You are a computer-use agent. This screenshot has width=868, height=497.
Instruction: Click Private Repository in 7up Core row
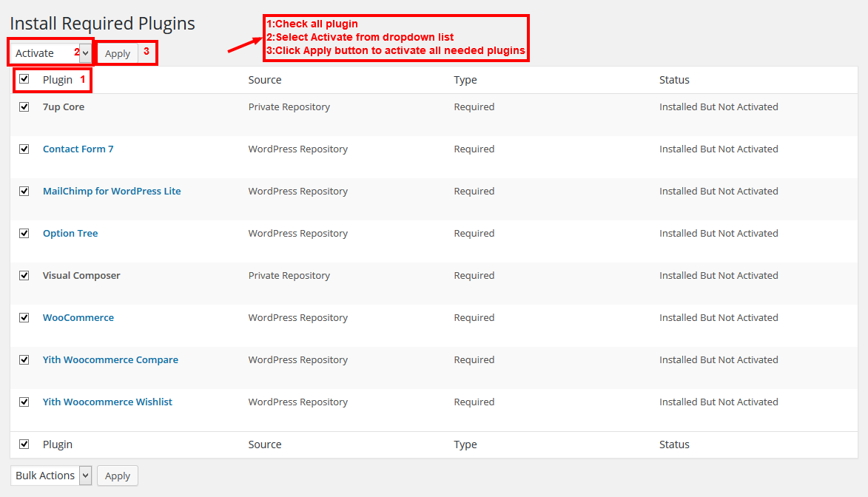(x=289, y=106)
